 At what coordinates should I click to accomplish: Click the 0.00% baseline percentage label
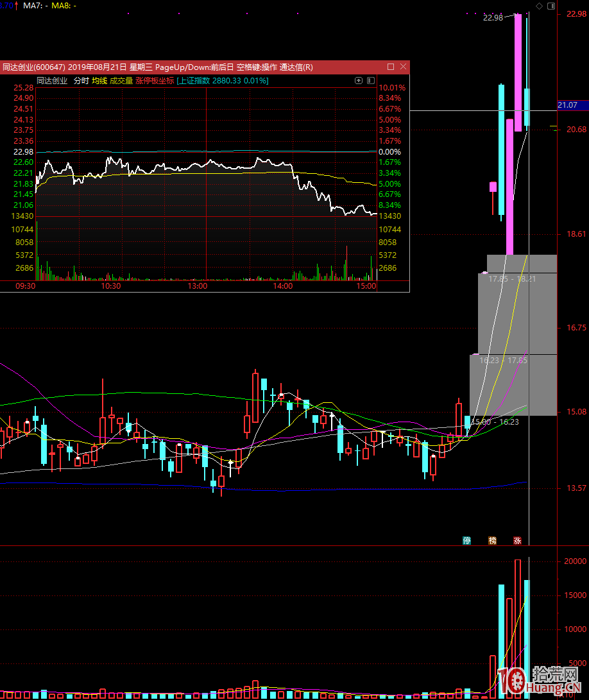390,152
